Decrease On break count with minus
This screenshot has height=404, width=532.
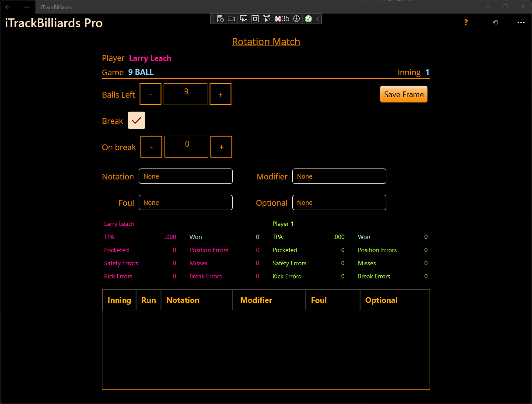(x=151, y=147)
